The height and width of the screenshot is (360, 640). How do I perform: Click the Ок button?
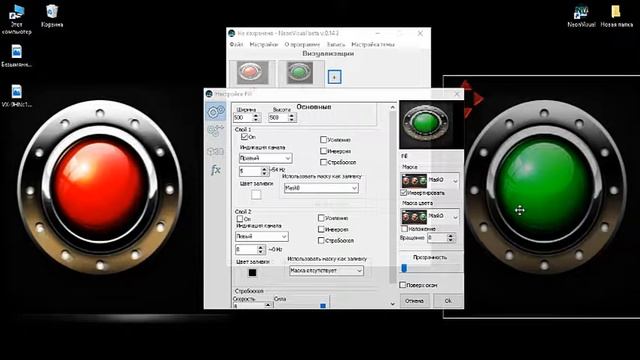click(x=448, y=301)
